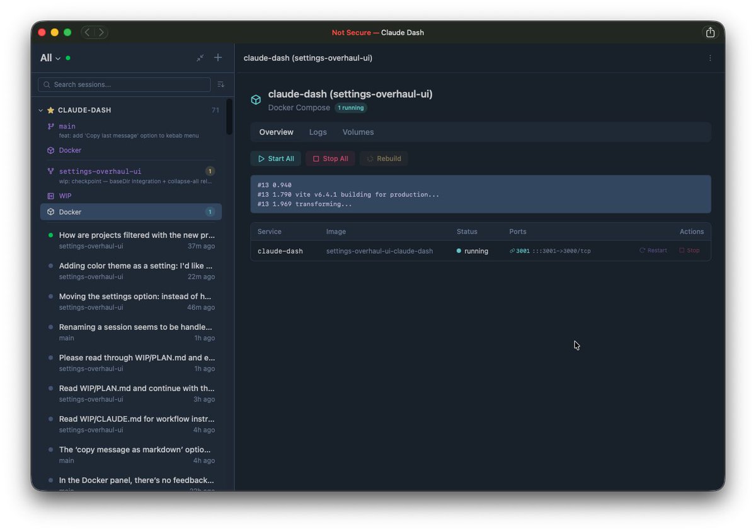
Task: Collapse the CLAUDE-DASH project group
Action: 41,110
